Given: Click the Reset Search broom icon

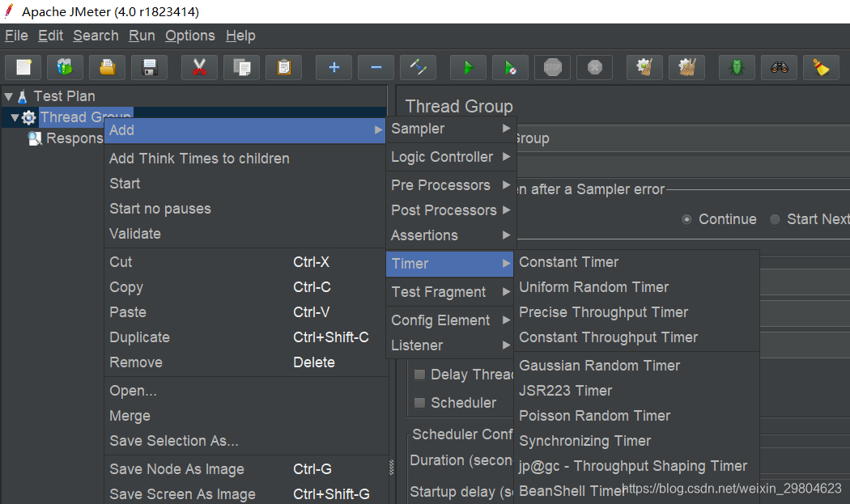Looking at the screenshot, I should [x=821, y=68].
